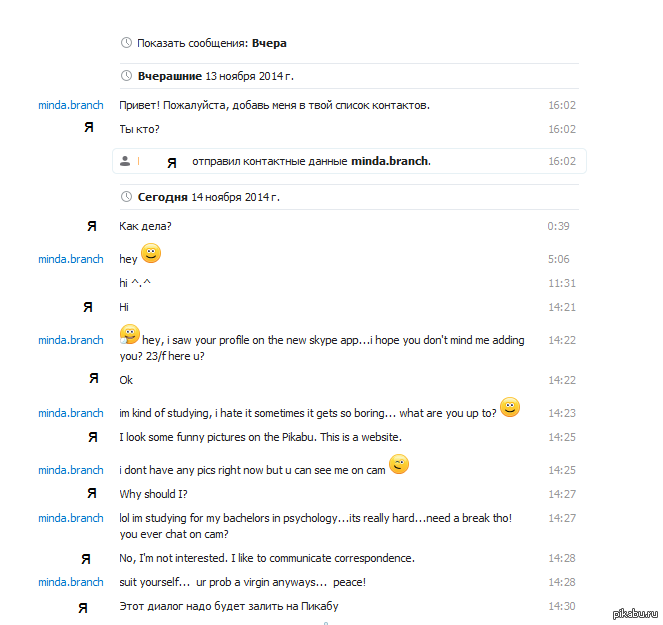This screenshot has height=625, width=663.
Task: Click the smiley emoji after "hey"
Action: [151, 254]
